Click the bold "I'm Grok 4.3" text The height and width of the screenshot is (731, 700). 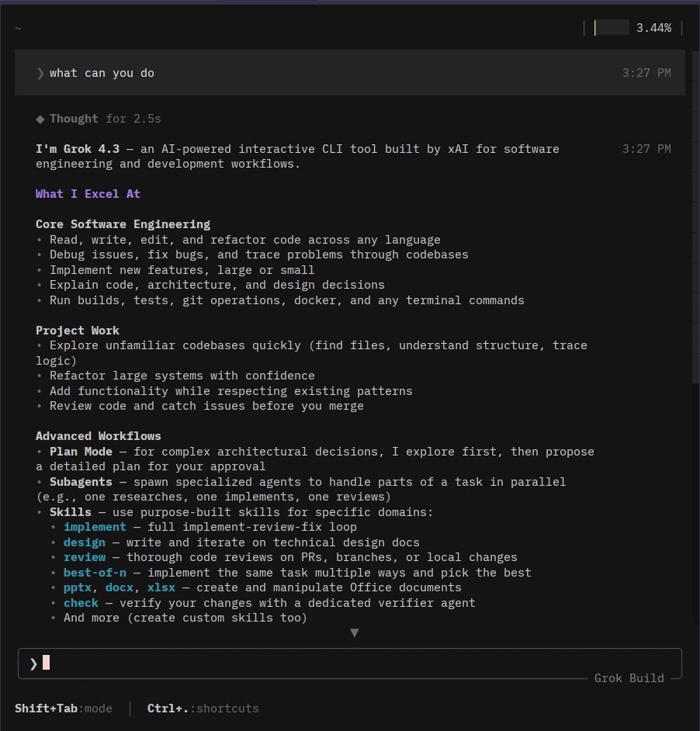(x=78, y=149)
